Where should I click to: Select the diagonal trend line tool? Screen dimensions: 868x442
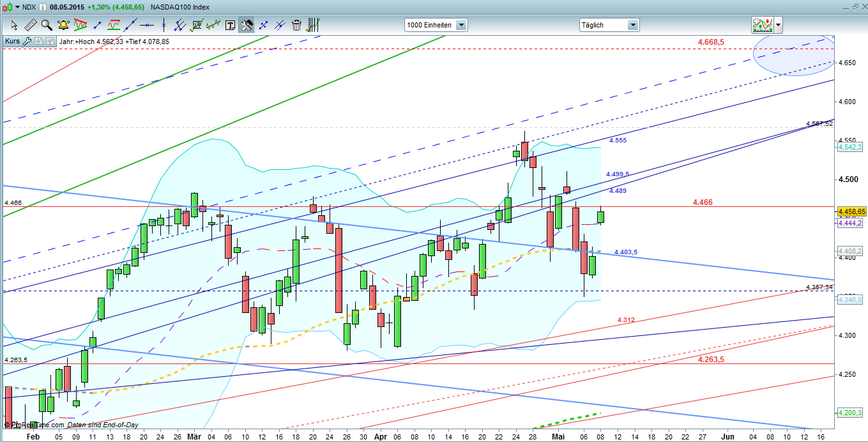tap(130, 25)
